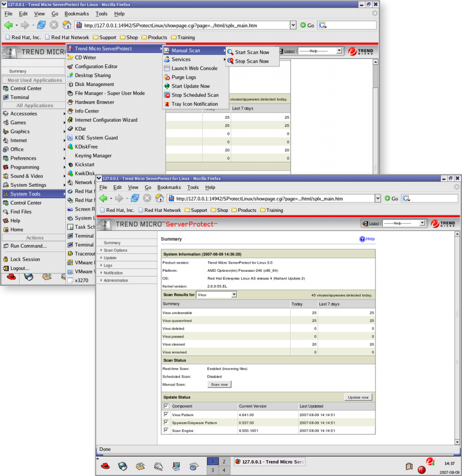Expand Administration section in left navigation
This screenshot has height=476, width=462.
115,280
